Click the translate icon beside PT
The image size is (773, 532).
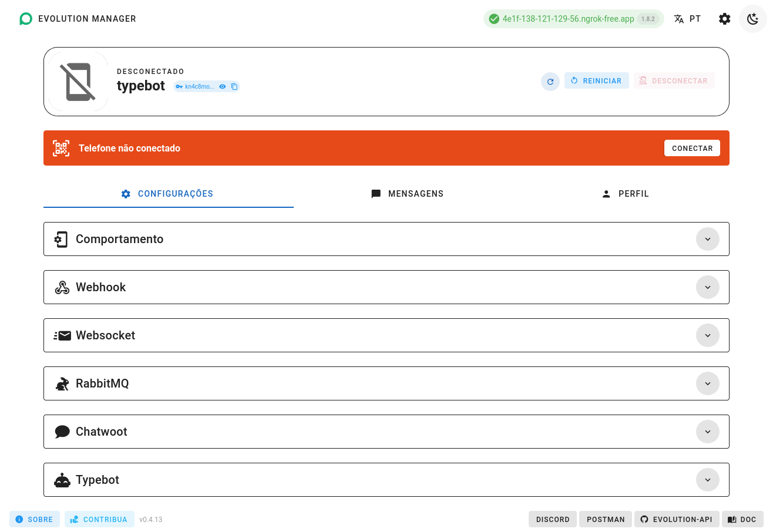pos(679,19)
